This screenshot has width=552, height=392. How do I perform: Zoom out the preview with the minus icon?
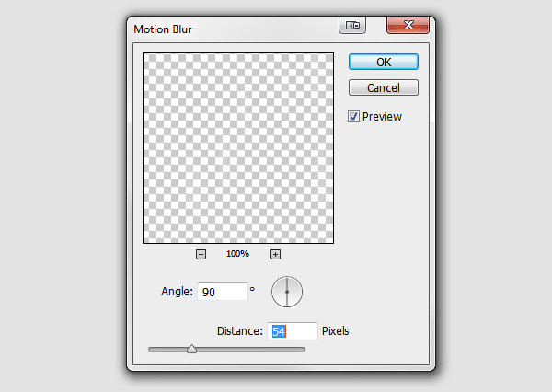[201, 254]
